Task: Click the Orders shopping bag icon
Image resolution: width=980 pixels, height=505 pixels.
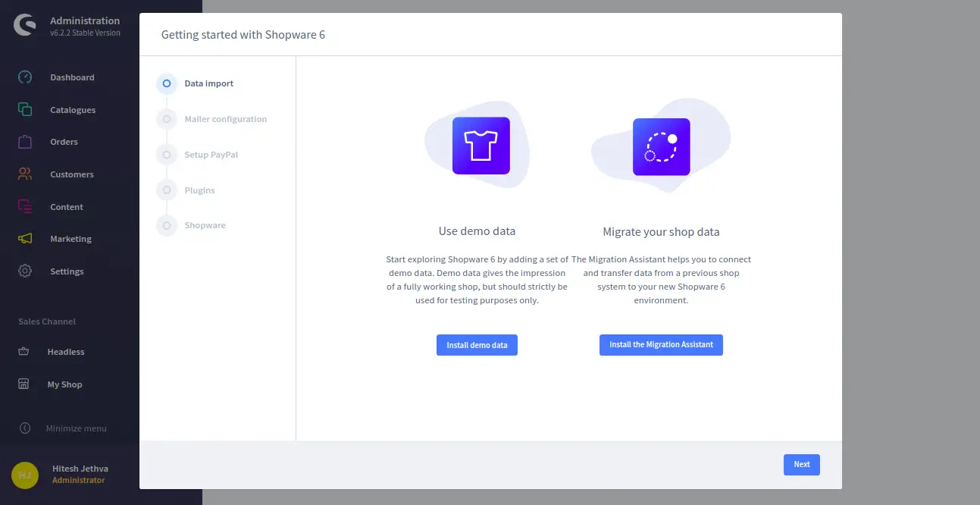Action: click(25, 142)
